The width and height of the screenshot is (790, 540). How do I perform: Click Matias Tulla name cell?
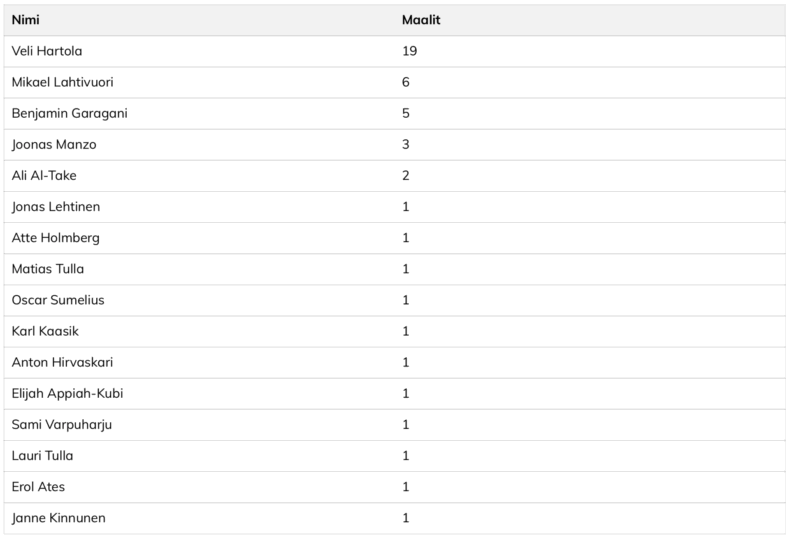pyautogui.click(x=48, y=269)
